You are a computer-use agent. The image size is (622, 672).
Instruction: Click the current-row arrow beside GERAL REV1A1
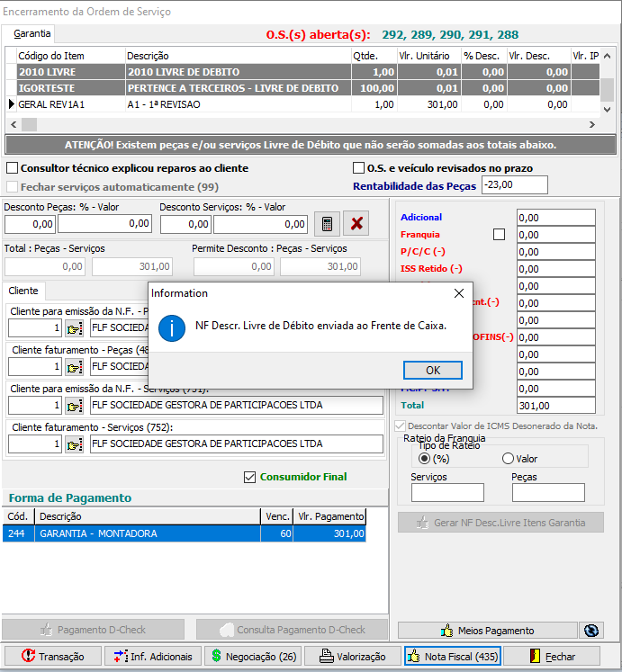click(12, 104)
